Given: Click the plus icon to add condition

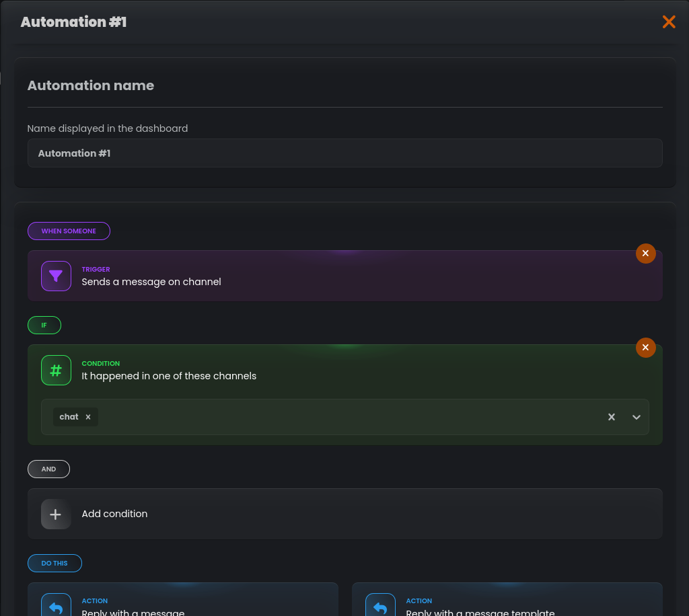Looking at the screenshot, I should click(x=56, y=514).
